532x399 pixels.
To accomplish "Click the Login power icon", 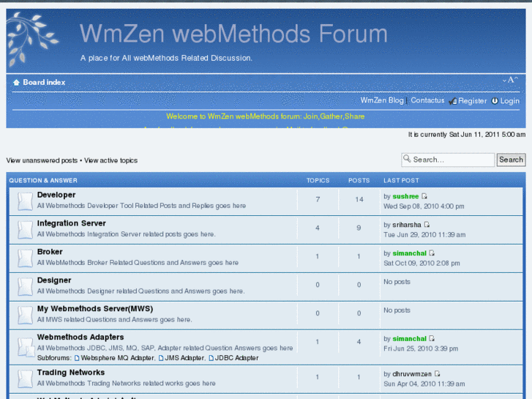I will tap(495, 101).
